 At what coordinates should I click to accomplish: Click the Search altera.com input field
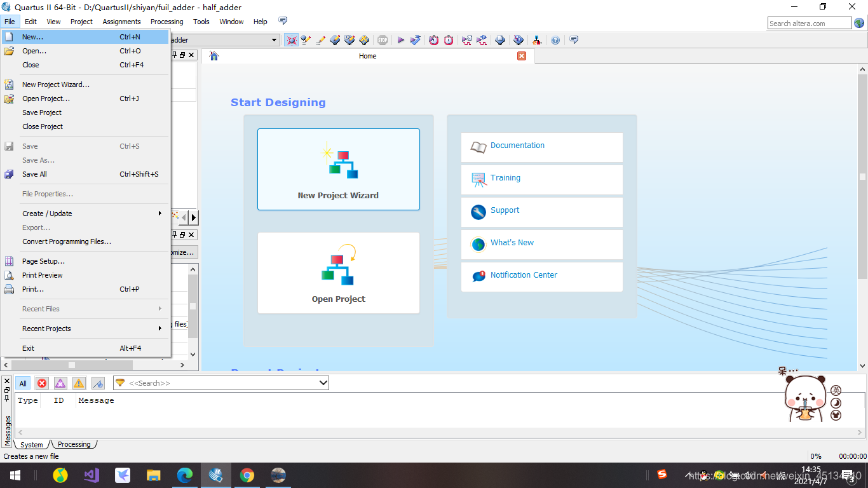click(810, 24)
